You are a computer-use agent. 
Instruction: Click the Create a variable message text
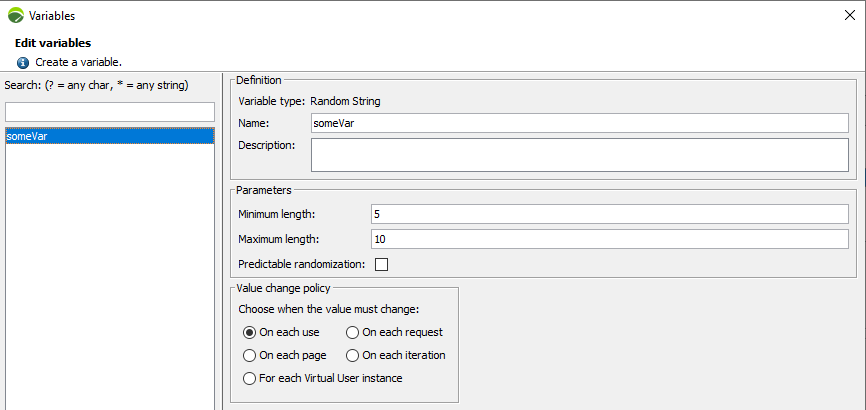pyautogui.click(x=78, y=62)
